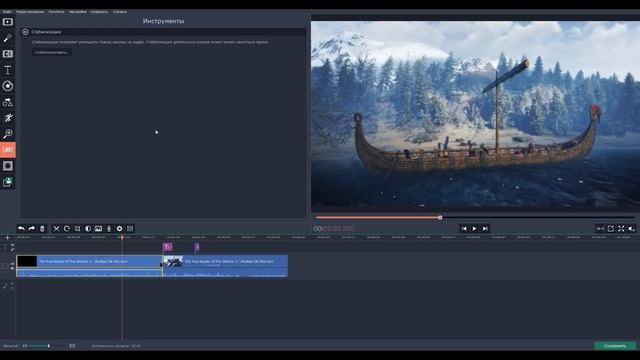Select the second narrow purple title clip
This screenshot has height=360, width=640.
pos(197,247)
